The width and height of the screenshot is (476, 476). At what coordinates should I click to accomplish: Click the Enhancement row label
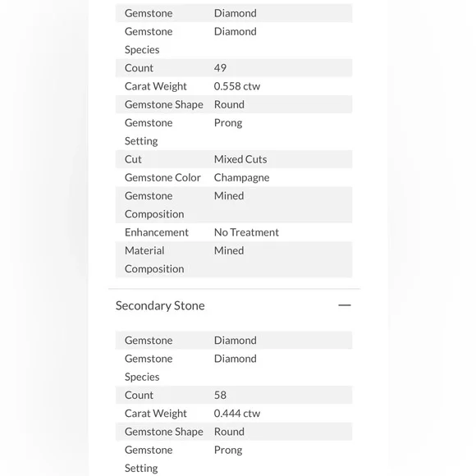pyautogui.click(x=157, y=232)
